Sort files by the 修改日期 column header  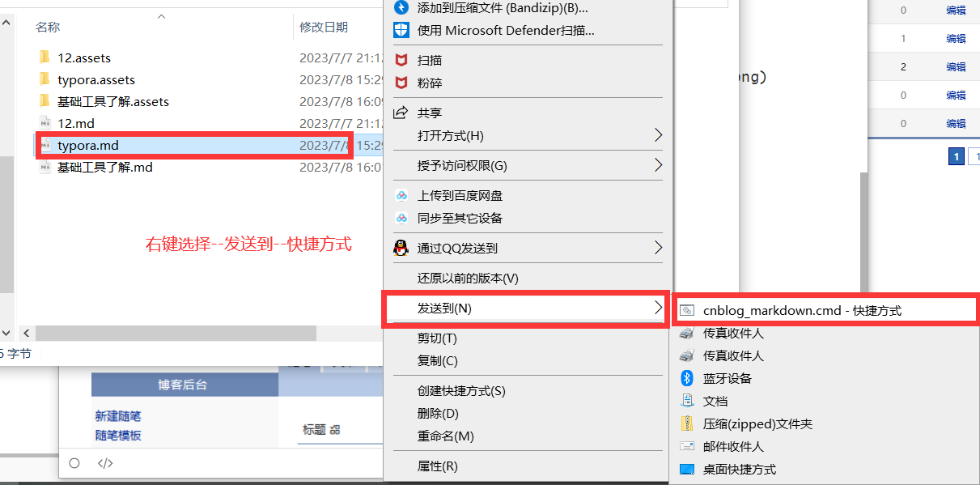324,27
